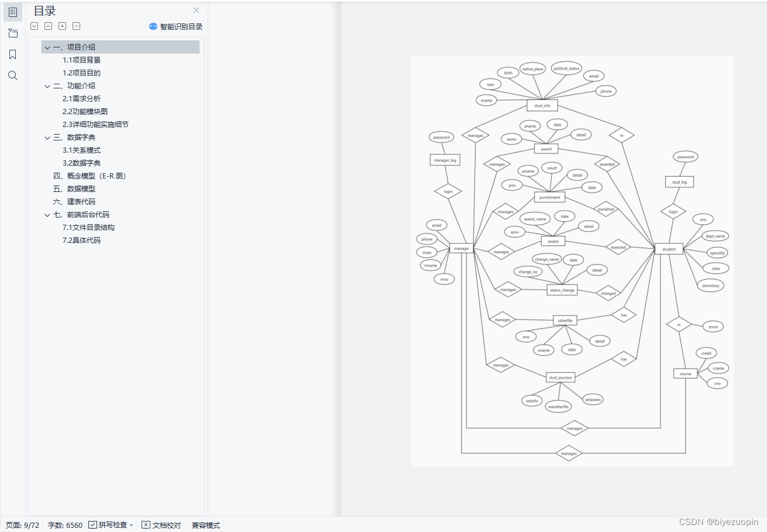Open the table of contents pane icon
Viewport: 767px width, 532px height.
(13, 12)
